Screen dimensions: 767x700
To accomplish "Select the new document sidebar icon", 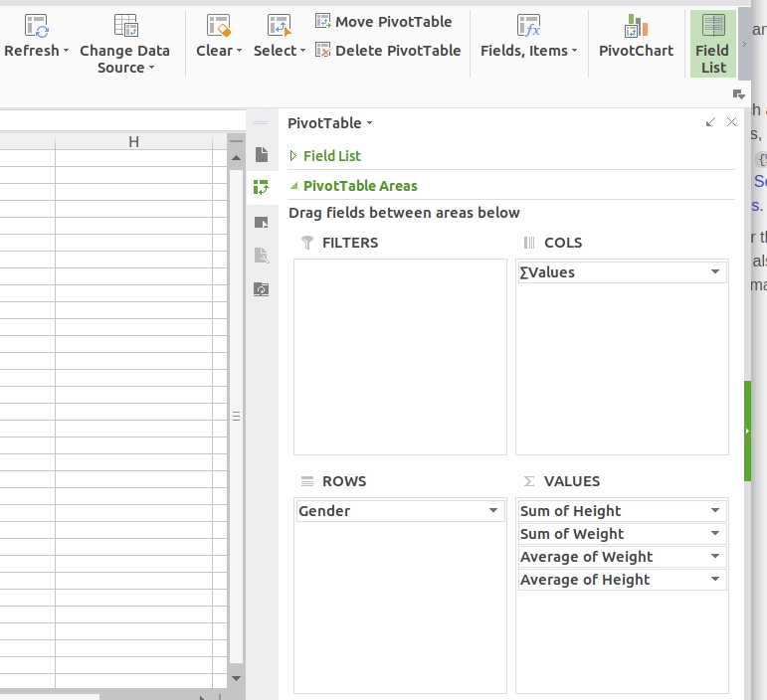I will [x=262, y=154].
